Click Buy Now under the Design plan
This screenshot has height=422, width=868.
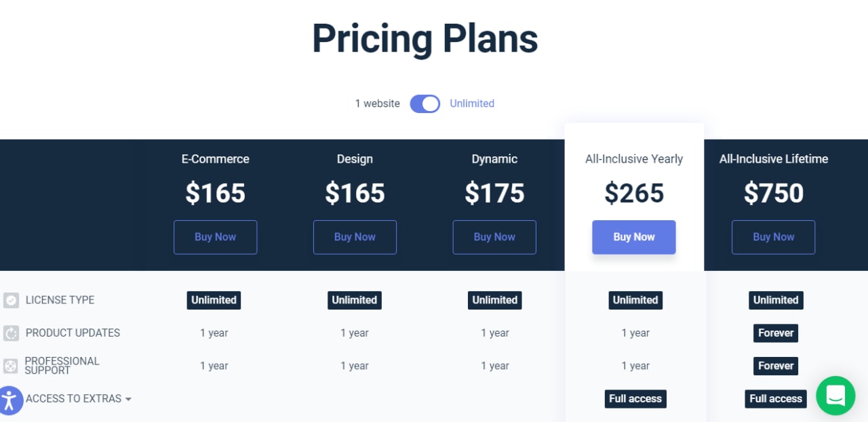(355, 237)
